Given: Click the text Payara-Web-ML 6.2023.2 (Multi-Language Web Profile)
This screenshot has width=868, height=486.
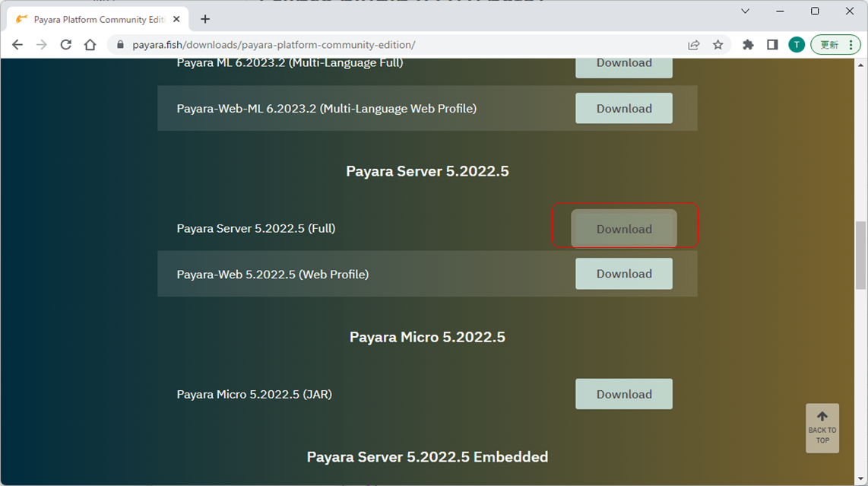Looking at the screenshot, I should [x=327, y=109].
